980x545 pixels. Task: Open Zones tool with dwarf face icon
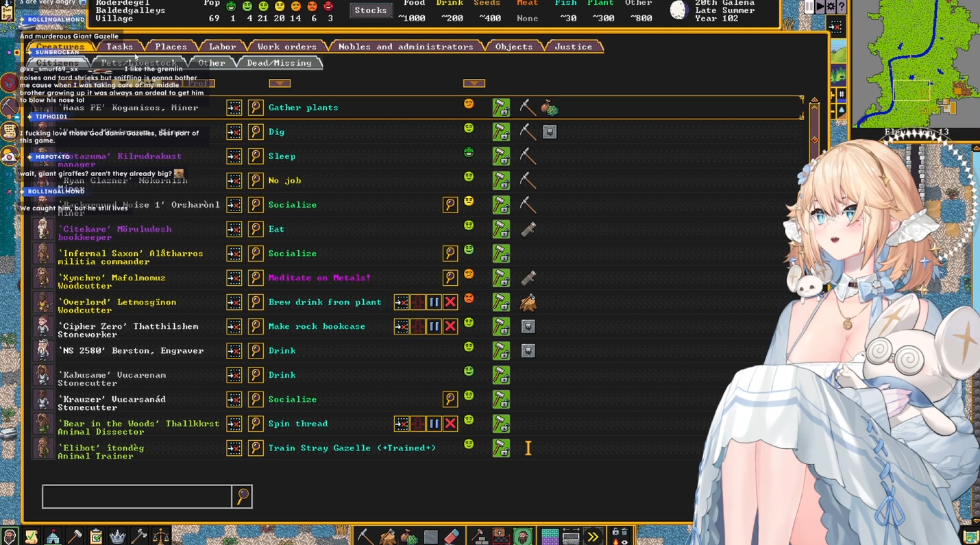tap(523, 536)
